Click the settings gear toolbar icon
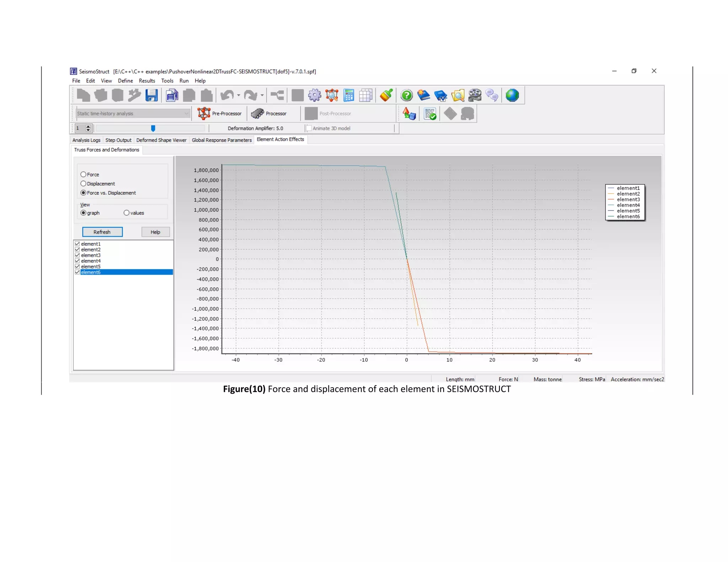This screenshot has height=562, width=728. [314, 96]
